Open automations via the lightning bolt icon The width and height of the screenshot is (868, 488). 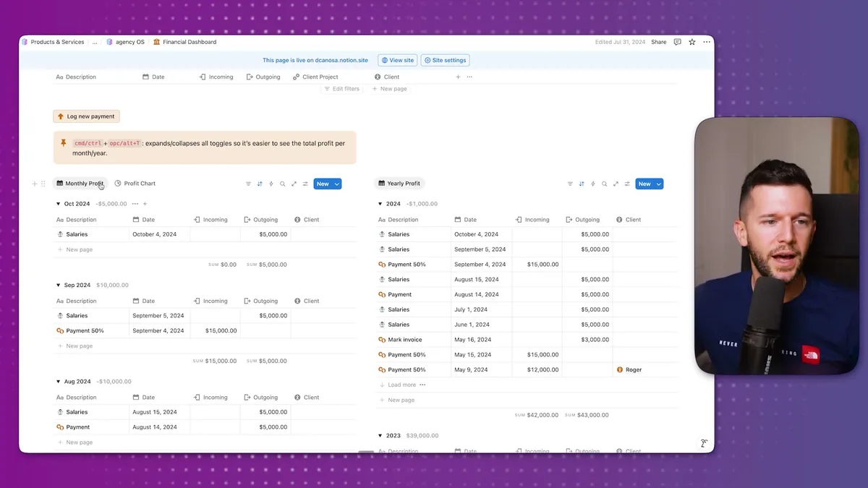pos(271,184)
